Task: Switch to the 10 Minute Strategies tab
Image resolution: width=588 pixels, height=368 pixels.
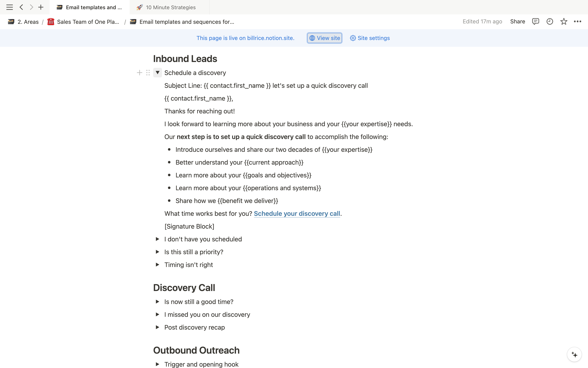Action: click(x=170, y=7)
